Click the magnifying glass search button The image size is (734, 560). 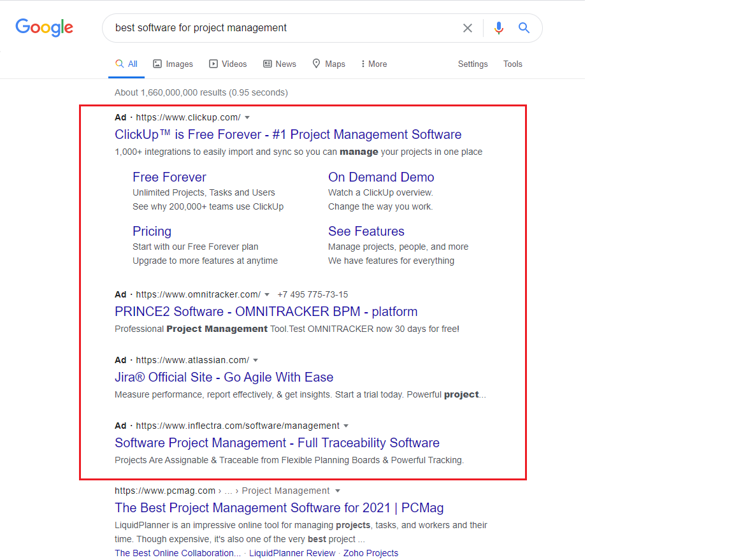[x=524, y=28]
